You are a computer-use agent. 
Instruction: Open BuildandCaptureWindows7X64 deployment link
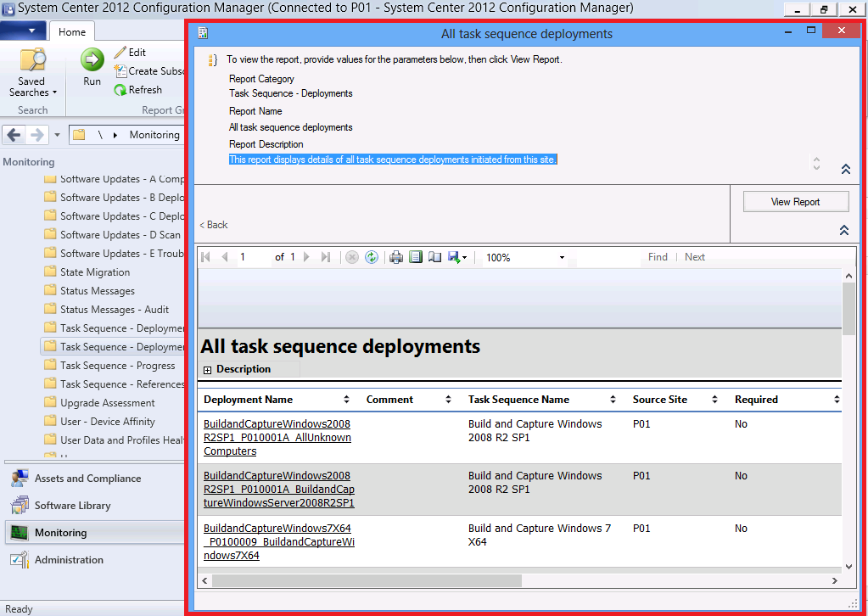pyautogui.click(x=279, y=541)
